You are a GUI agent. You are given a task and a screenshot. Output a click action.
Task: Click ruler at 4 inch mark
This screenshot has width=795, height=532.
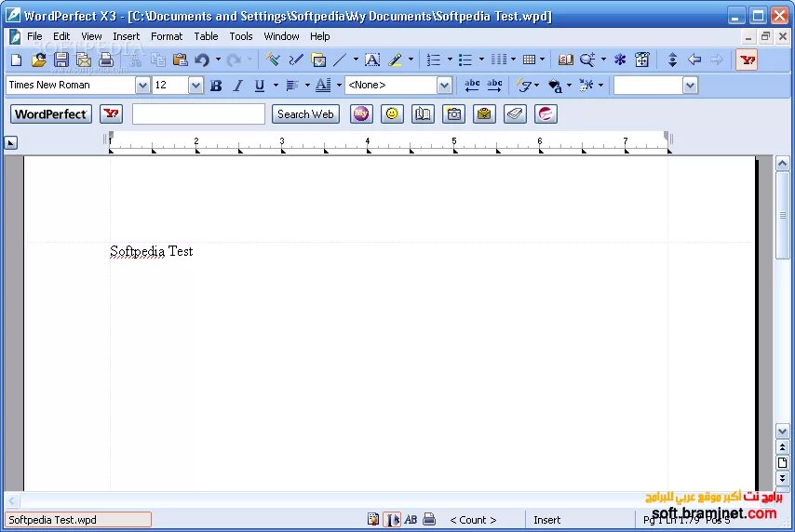(368, 141)
